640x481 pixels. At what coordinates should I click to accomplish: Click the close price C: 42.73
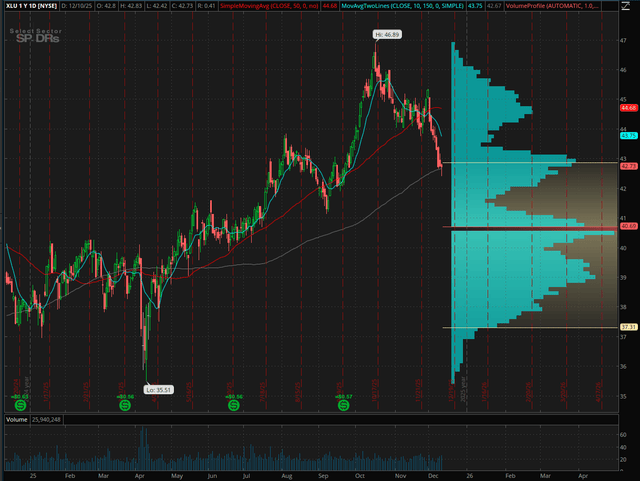click(183, 6)
